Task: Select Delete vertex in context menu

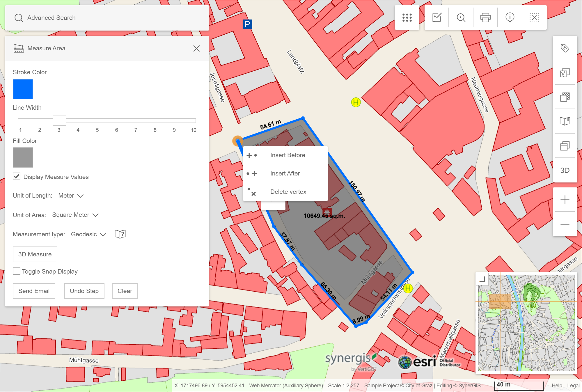Action: click(288, 192)
